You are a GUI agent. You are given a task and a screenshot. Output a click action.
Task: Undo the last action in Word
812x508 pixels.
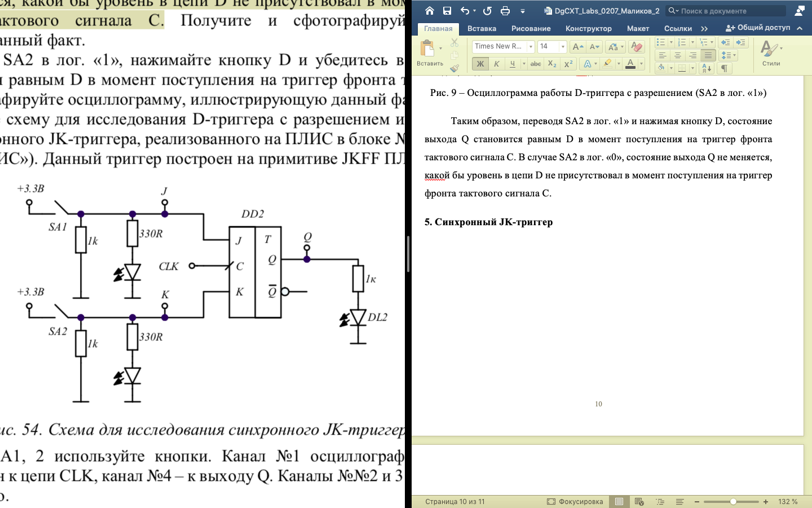point(465,11)
